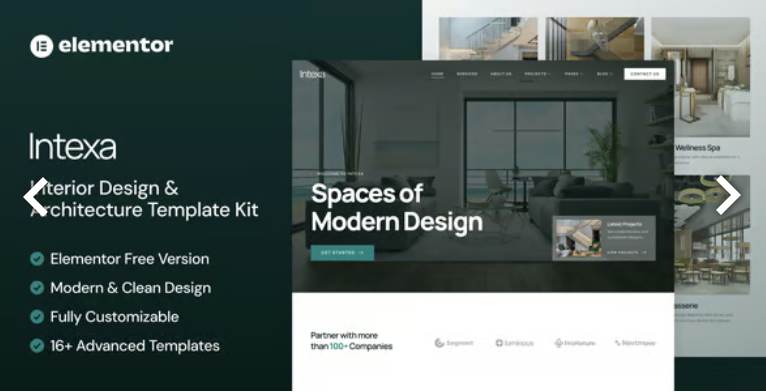Click the Modern & Clean Design text
Image resolution: width=766 pixels, height=392 pixels.
pos(131,288)
